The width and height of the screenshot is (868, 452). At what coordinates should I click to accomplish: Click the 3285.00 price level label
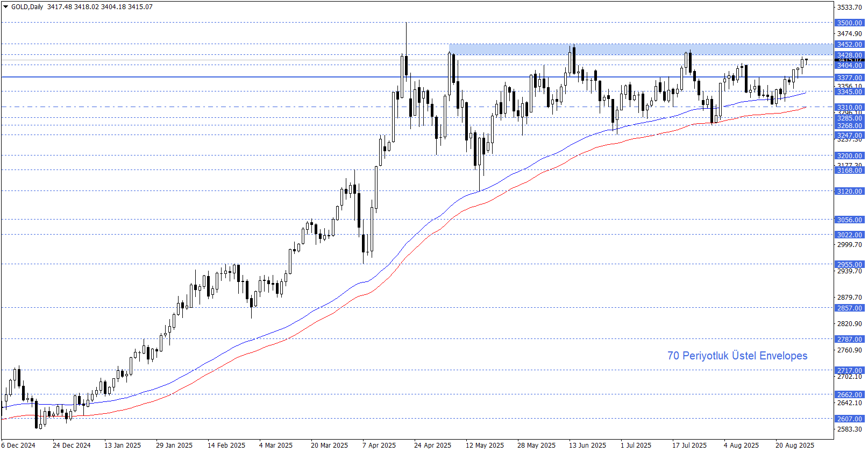point(850,118)
